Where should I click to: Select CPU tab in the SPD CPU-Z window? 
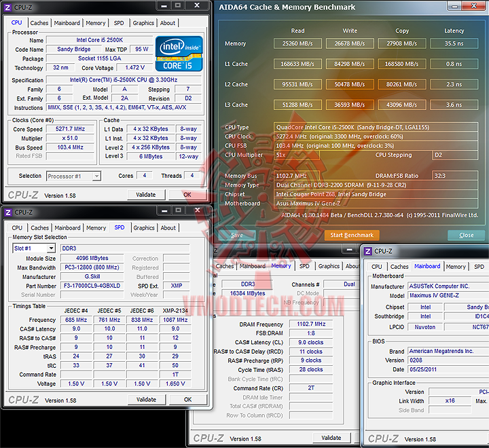[x=17, y=228]
